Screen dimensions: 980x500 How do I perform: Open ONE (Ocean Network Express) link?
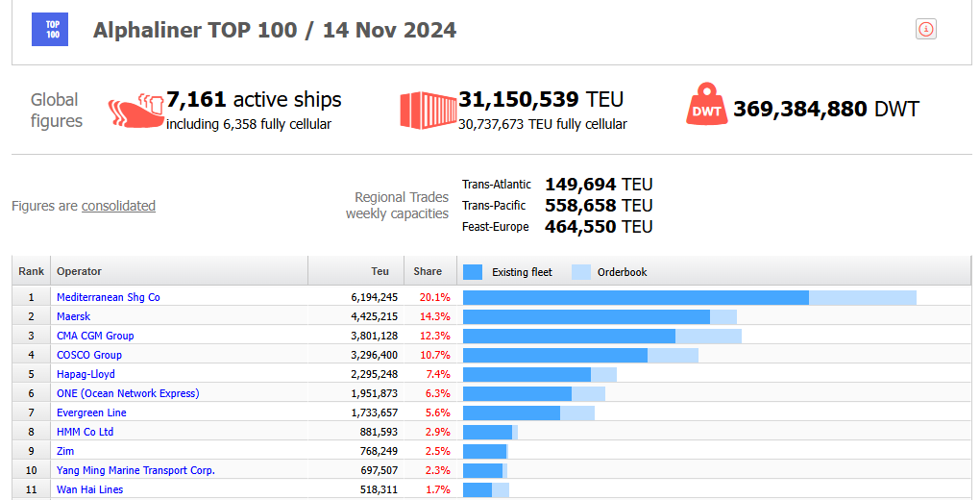pyautogui.click(x=128, y=393)
